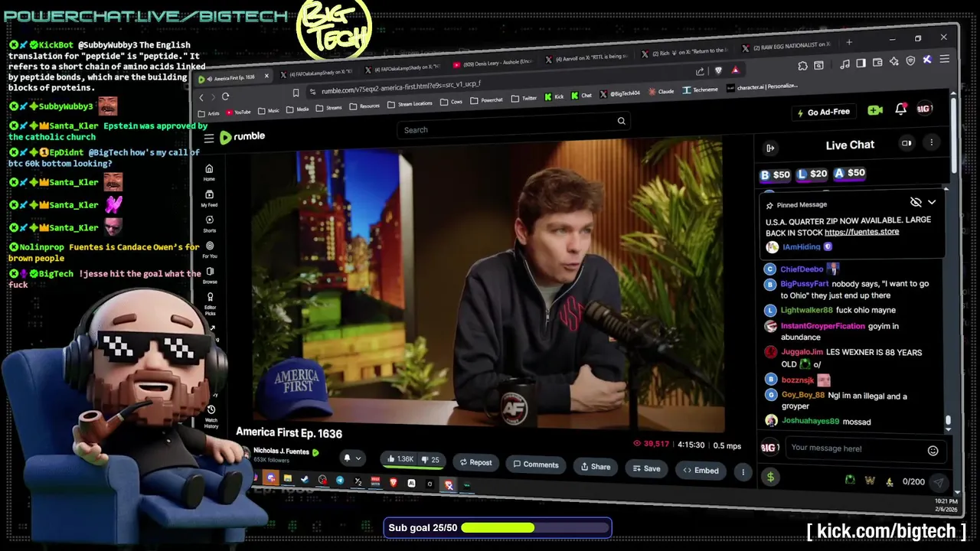
Task: Click the Go Ad-Free button
Action: [x=822, y=112]
